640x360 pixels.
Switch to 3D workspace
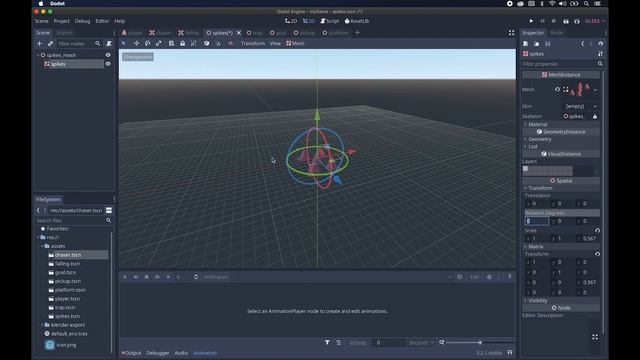click(309, 21)
